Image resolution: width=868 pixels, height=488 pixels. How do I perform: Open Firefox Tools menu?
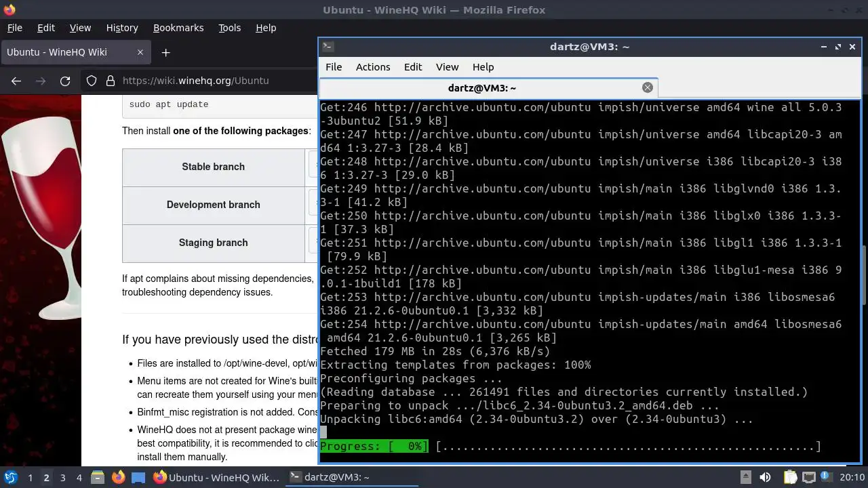(229, 28)
